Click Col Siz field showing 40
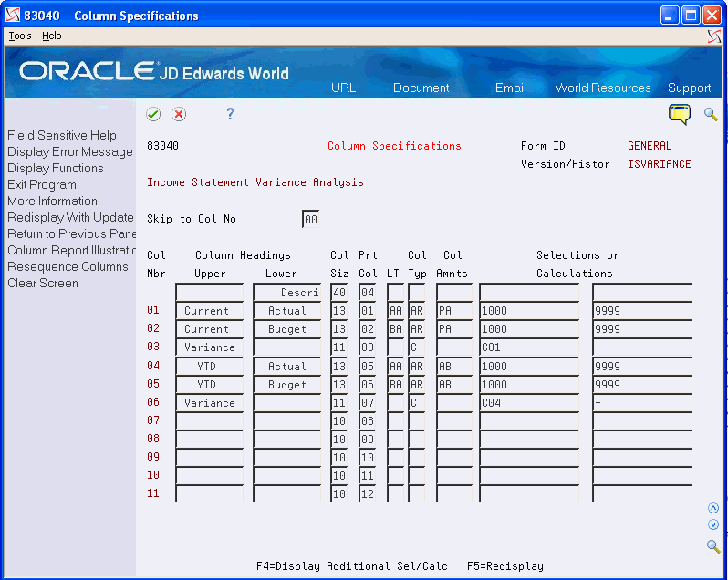The image size is (728, 580). (339, 293)
